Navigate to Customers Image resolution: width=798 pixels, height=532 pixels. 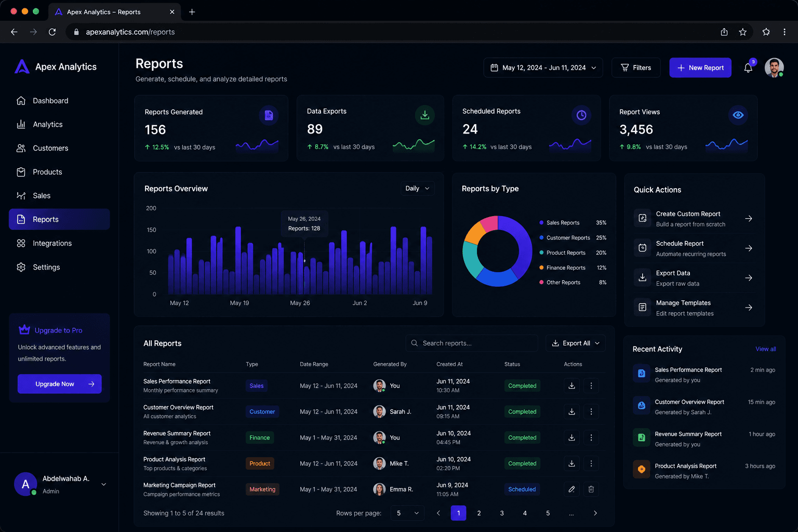pyautogui.click(x=59, y=148)
